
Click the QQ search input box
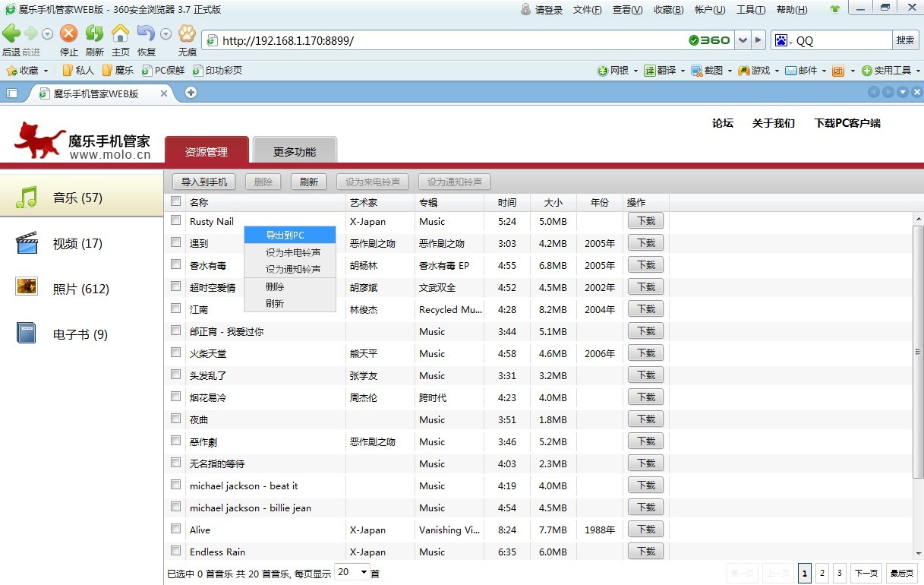(842, 40)
